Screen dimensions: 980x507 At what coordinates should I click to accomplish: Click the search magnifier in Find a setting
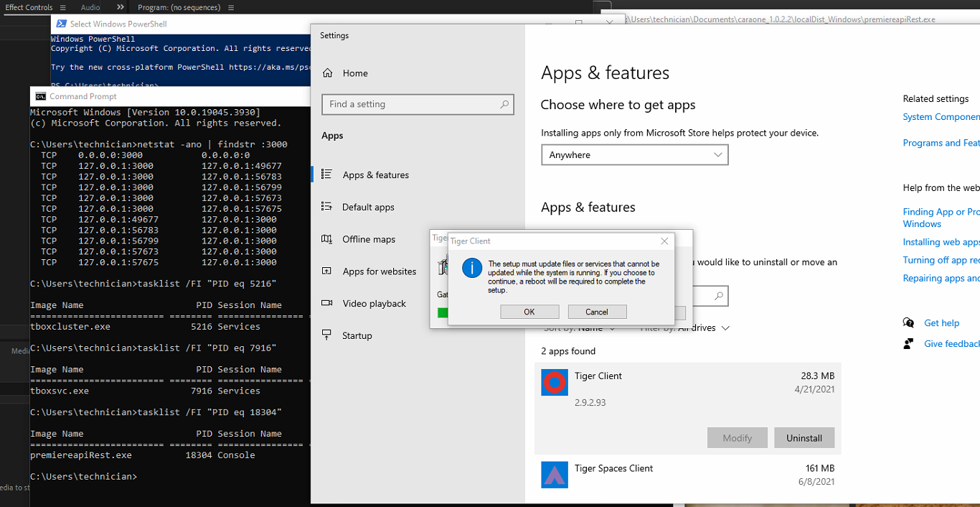point(504,104)
